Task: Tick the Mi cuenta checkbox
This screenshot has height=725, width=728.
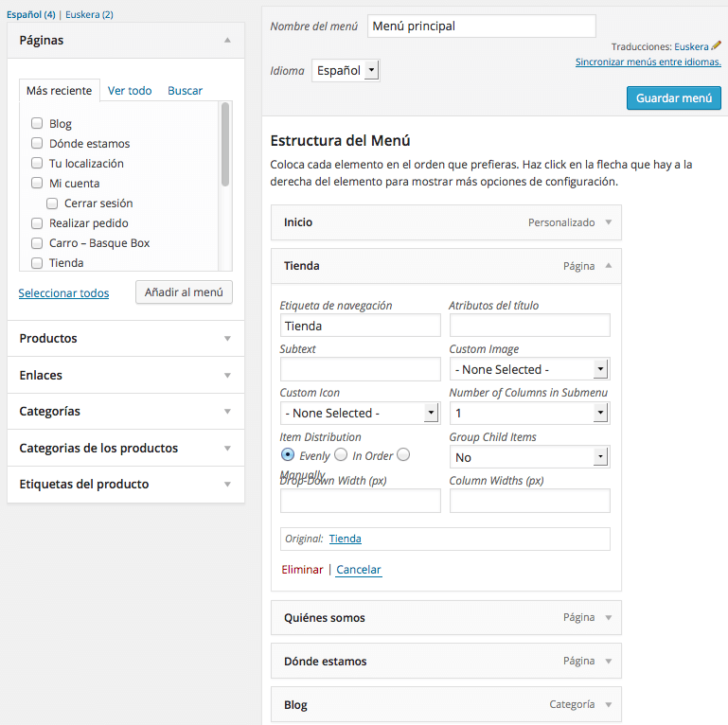Action: [37, 183]
